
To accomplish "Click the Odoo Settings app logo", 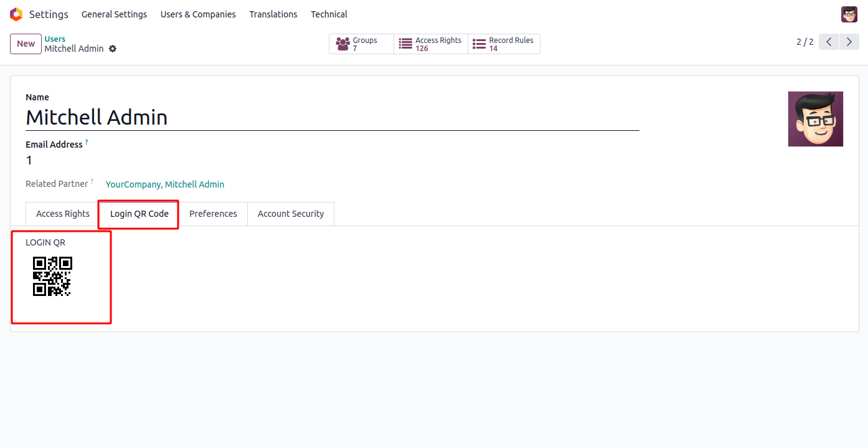I will 16,14.
